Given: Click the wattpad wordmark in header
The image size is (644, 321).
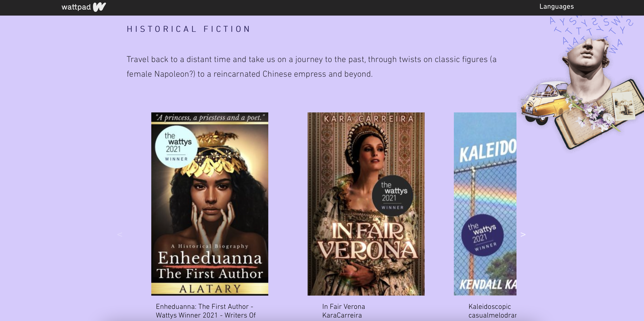Looking at the screenshot, I should pos(76,7).
